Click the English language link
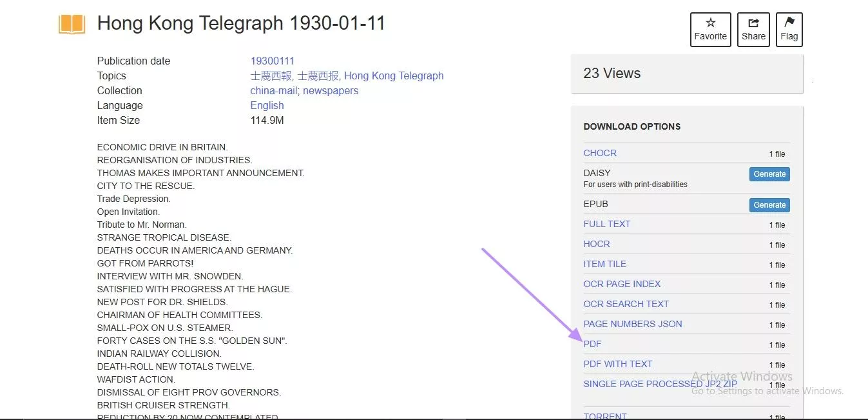The width and height of the screenshot is (868, 420). click(266, 105)
